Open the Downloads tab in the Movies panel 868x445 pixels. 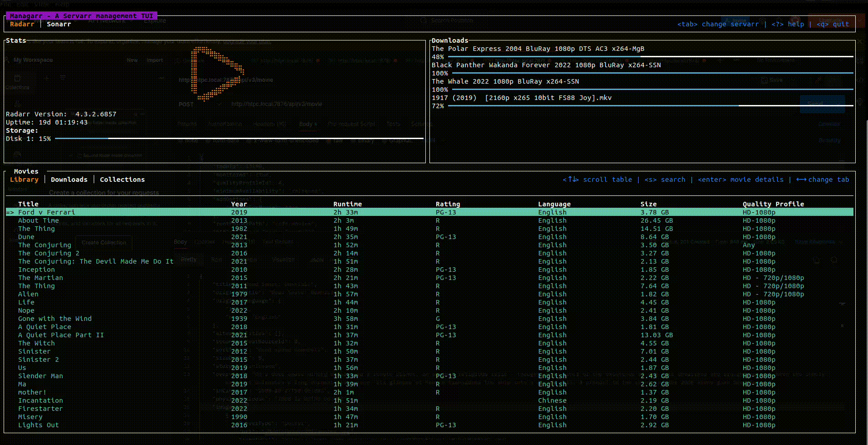pos(69,179)
